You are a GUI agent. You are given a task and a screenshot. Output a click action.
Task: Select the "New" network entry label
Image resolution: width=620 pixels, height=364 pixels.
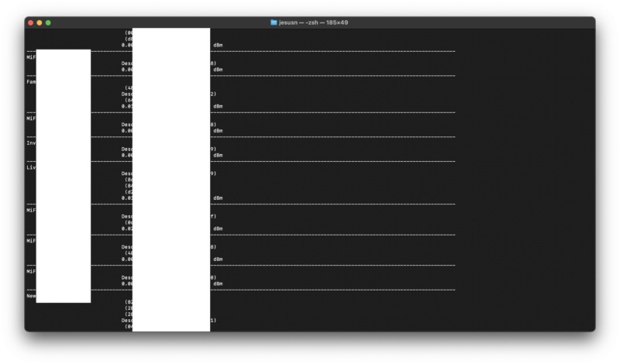pos(31,296)
